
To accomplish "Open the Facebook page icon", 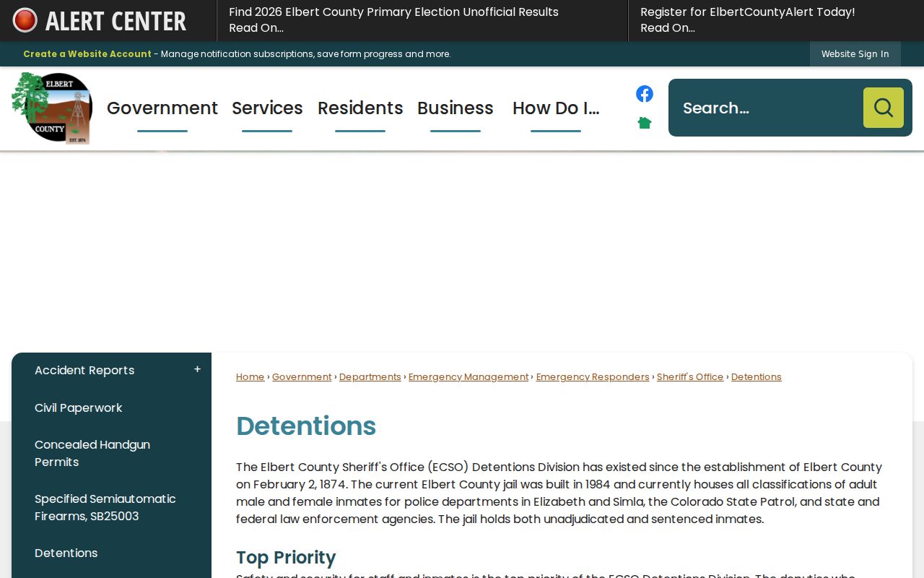I will (645, 94).
